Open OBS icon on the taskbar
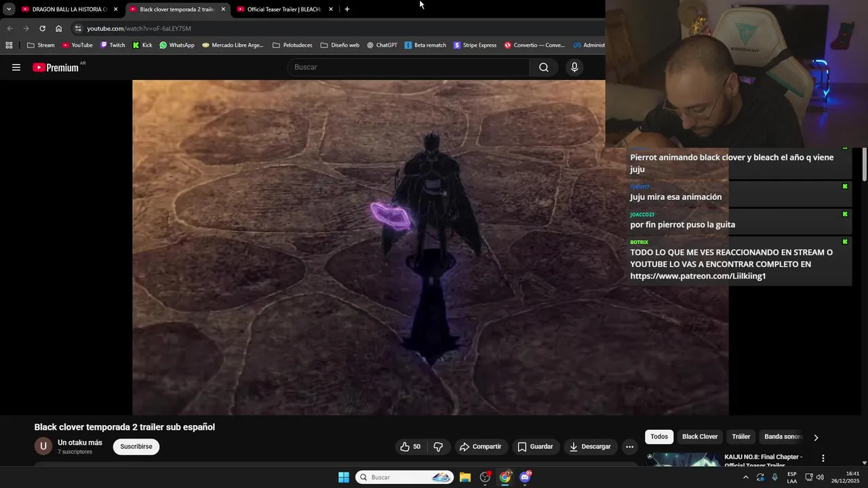Image resolution: width=868 pixels, height=488 pixels. [x=485, y=477]
